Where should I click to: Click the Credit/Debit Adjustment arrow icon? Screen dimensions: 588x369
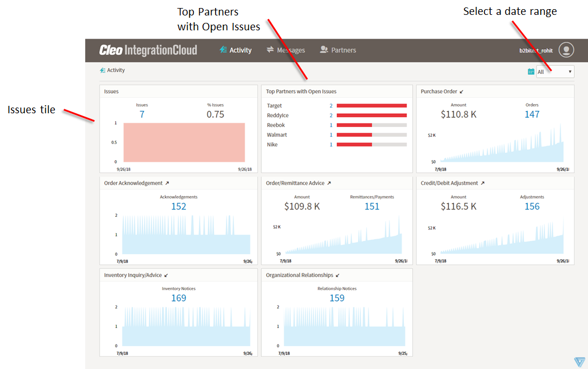pos(482,183)
